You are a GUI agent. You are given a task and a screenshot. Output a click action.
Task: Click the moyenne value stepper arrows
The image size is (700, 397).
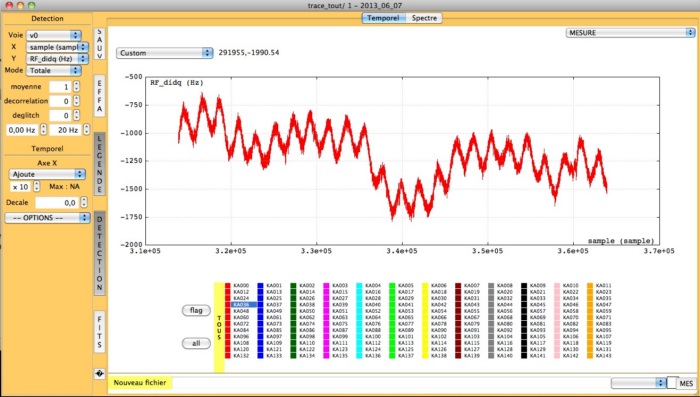(77, 86)
